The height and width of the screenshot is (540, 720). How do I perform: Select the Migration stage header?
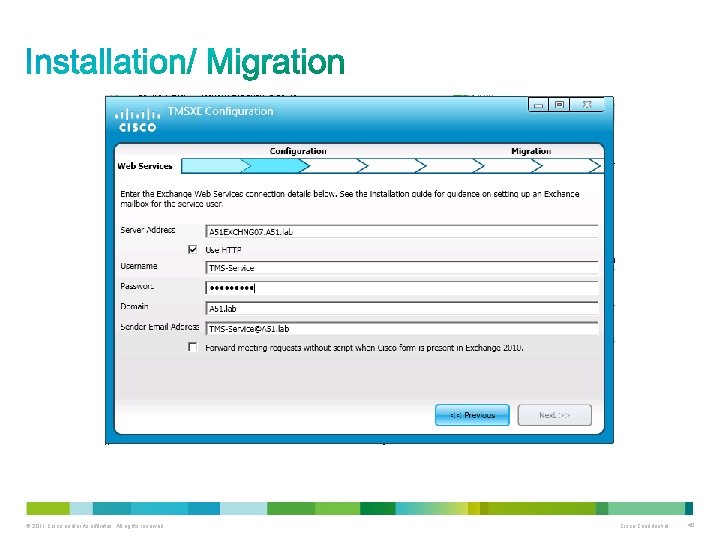coord(531,151)
